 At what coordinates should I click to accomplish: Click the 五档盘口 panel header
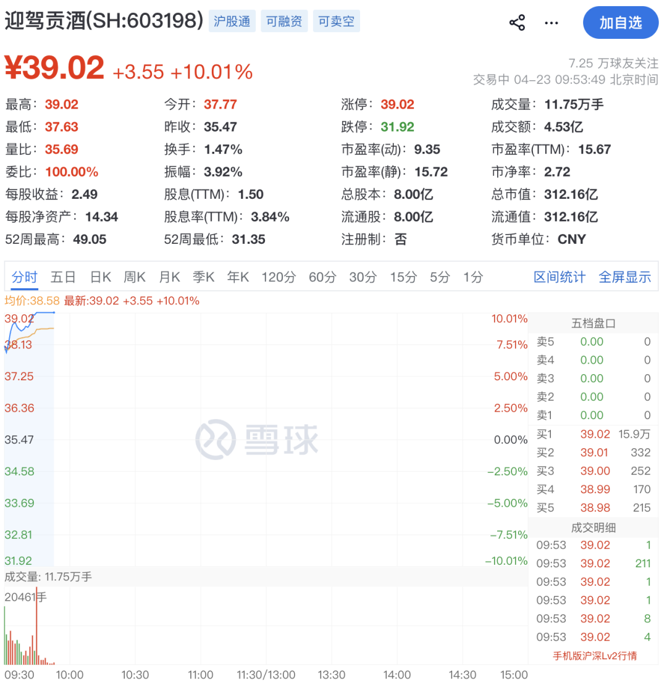tap(593, 323)
